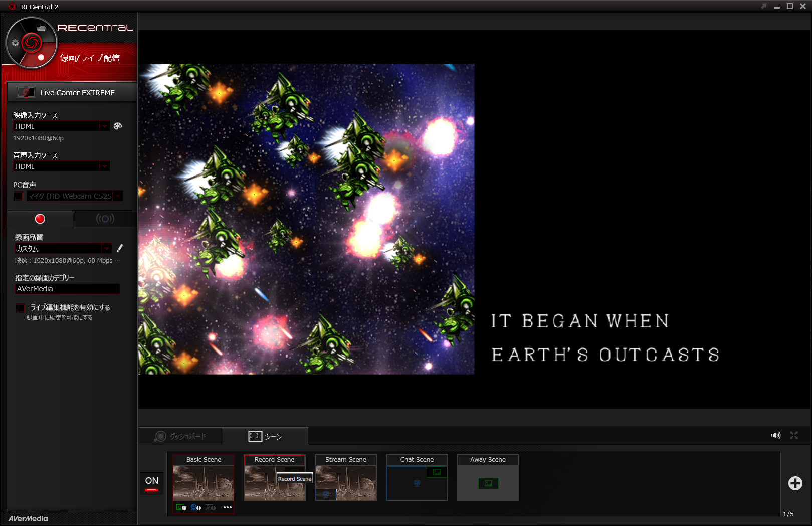Enable live editing feature checkbox
This screenshot has height=526, width=812.
coord(21,307)
